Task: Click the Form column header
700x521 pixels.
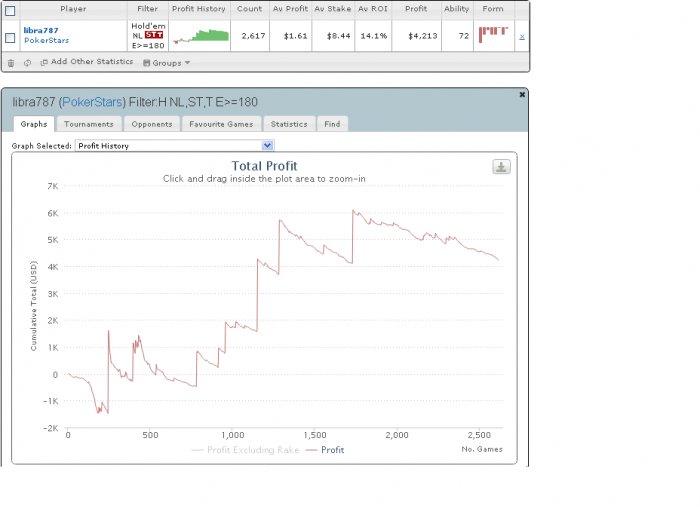Action: coord(493,8)
